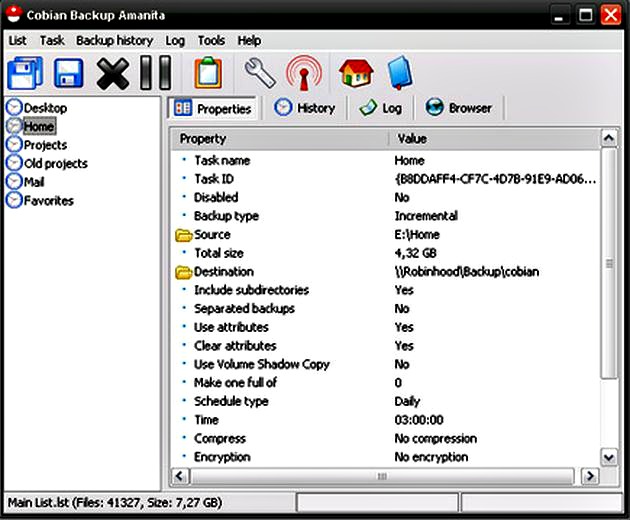Click the blue book toolbar icon
This screenshot has height=520, width=630.
click(x=399, y=73)
